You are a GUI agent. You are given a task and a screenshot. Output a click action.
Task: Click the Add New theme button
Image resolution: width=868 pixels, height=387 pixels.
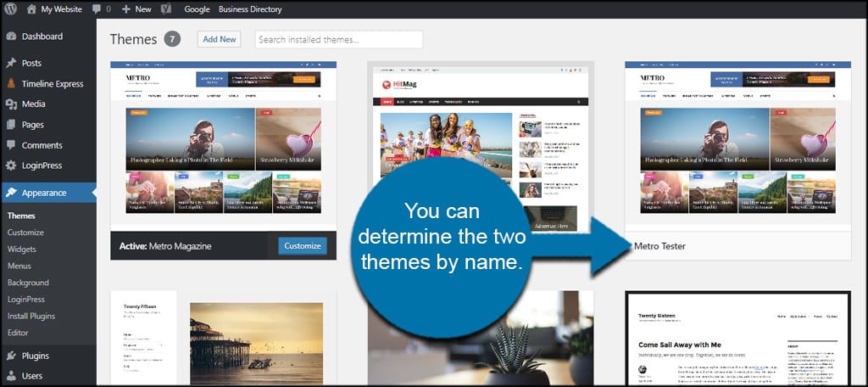(x=220, y=39)
